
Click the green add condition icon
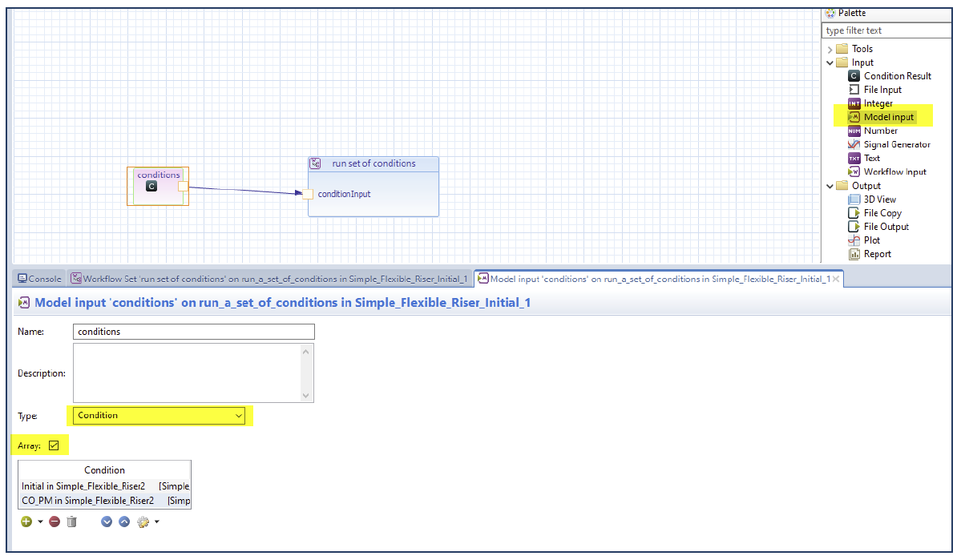26,522
